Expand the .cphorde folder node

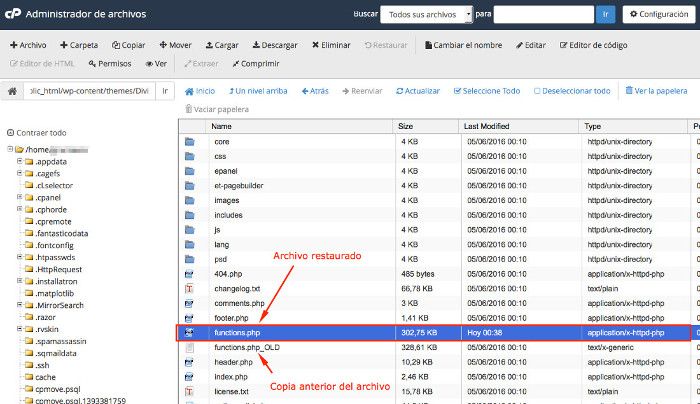20,208
